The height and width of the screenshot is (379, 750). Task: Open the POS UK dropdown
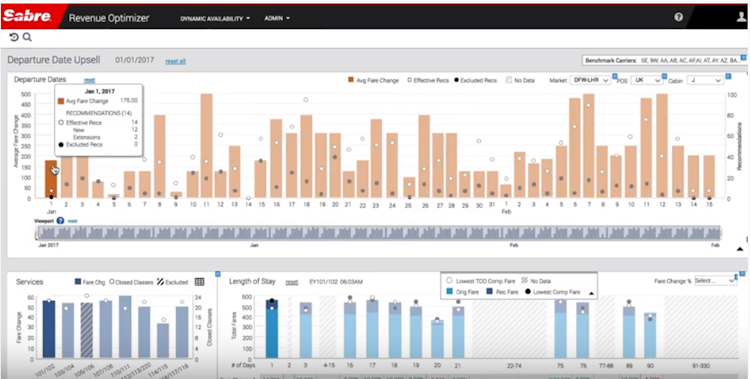tap(646, 80)
